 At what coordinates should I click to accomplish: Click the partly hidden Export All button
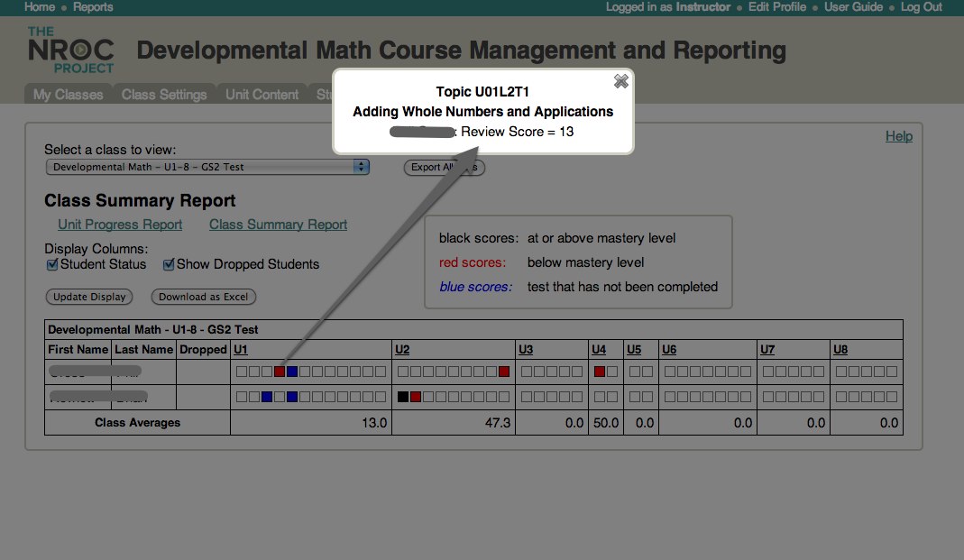tap(444, 167)
